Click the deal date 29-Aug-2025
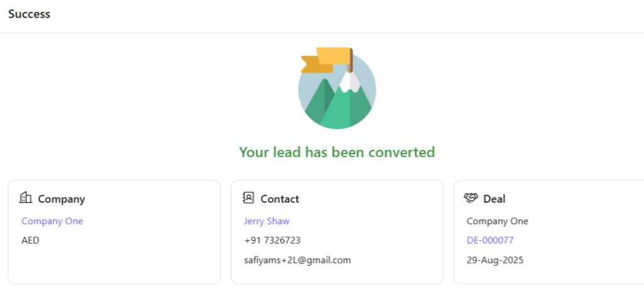 click(x=495, y=260)
